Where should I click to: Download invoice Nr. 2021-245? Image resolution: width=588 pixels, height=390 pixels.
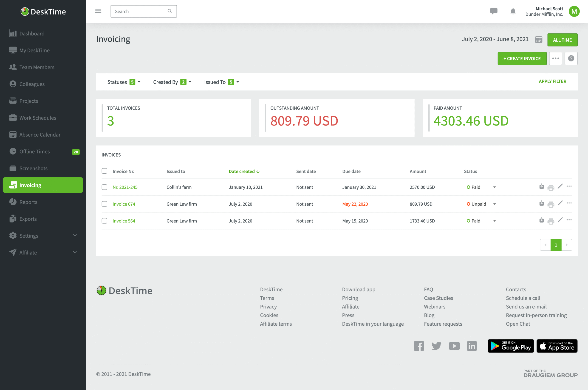(x=542, y=186)
